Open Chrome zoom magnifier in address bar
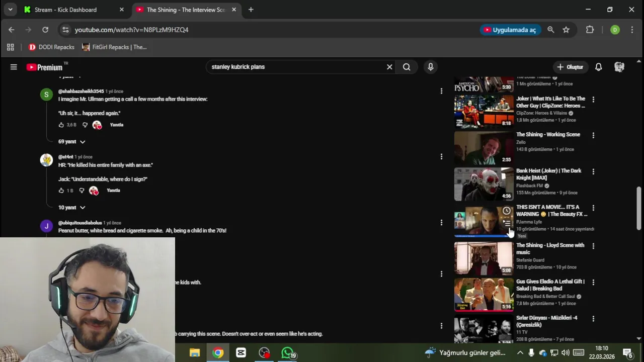644x362 pixels. [551, 30]
